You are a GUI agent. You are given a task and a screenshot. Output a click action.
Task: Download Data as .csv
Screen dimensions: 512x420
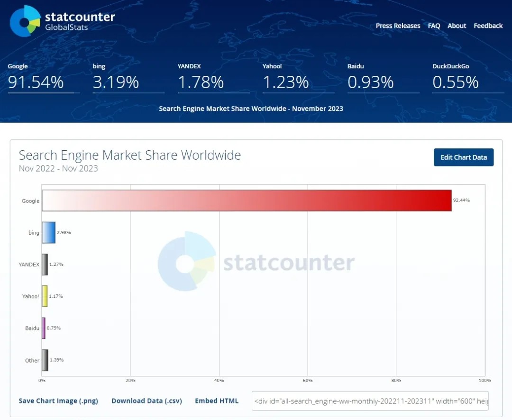(x=146, y=401)
